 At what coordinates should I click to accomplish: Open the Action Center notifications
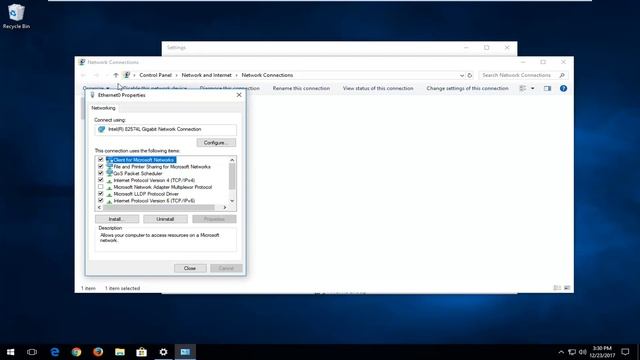click(x=625, y=352)
